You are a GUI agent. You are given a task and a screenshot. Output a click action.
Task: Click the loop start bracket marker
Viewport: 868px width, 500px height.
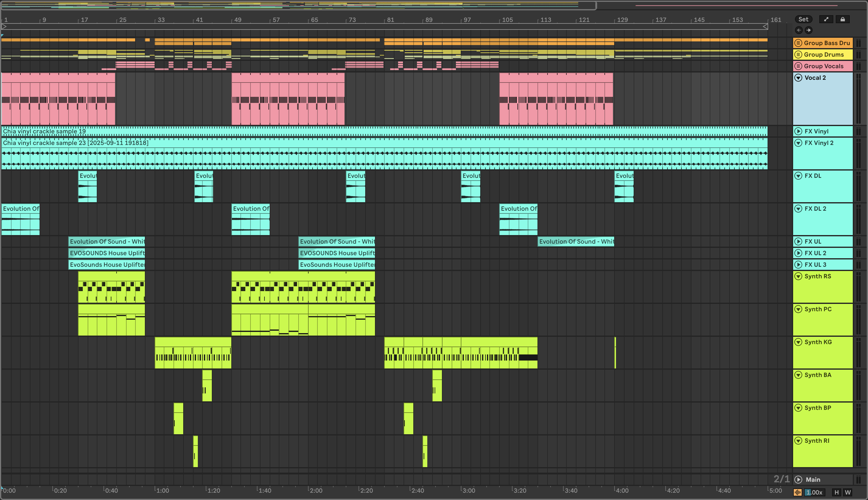pyautogui.click(x=4, y=26)
